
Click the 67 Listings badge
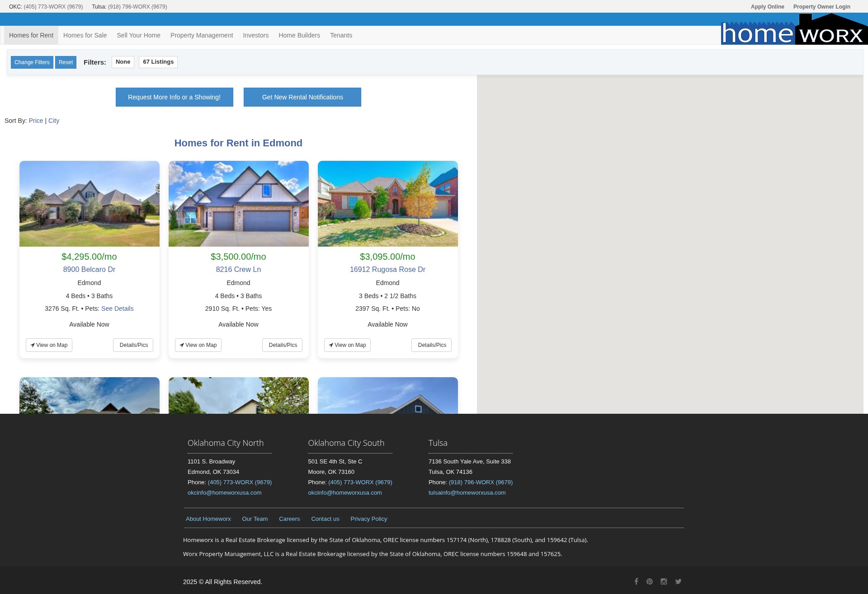pos(158,62)
